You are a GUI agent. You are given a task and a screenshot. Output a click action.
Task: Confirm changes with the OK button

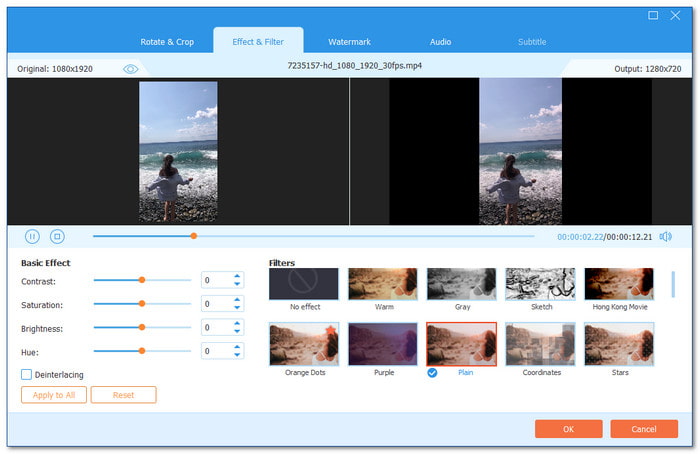point(568,429)
